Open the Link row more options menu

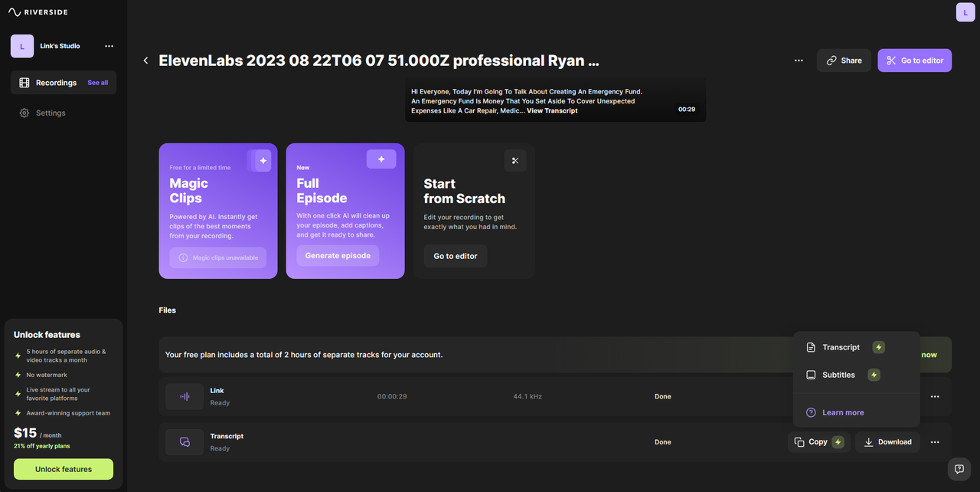coord(935,396)
